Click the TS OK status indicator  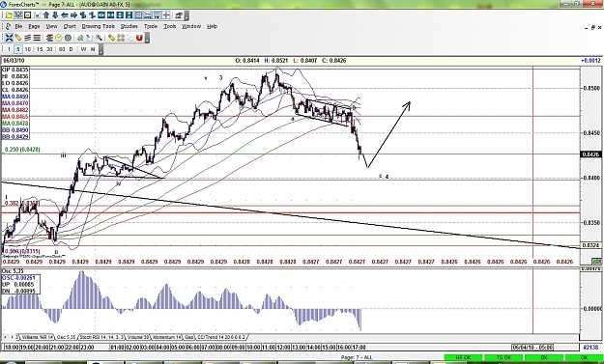tap(503, 358)
